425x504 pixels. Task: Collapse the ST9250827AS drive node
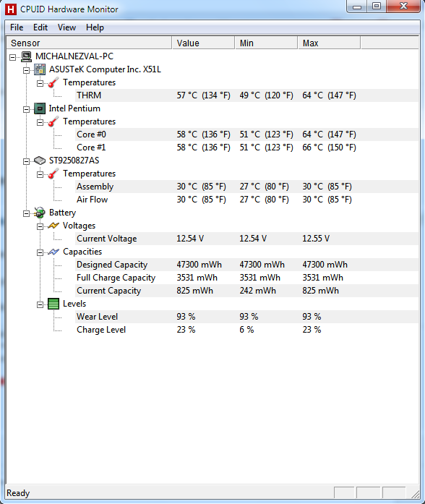point(26,161)
